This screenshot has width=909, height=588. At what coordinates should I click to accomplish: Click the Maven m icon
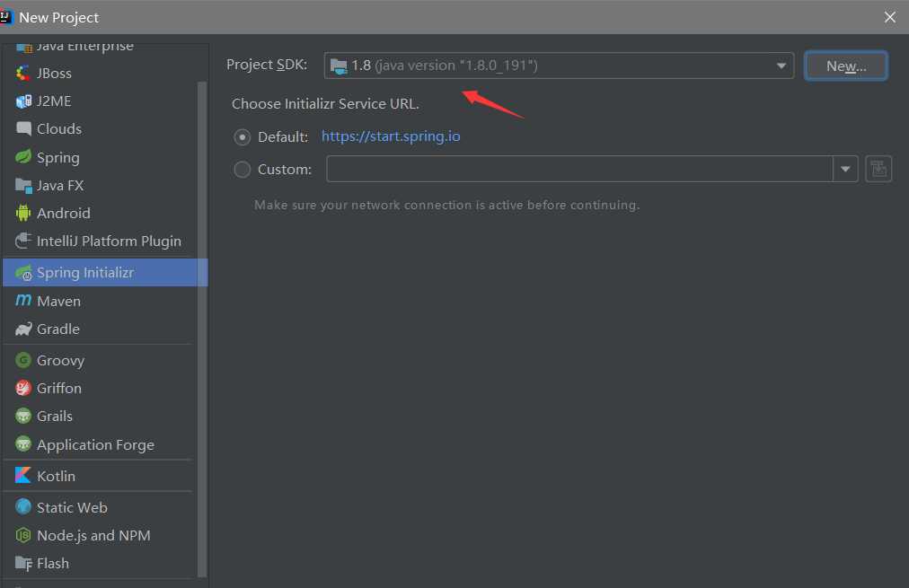pyautogui.click(x=23, y=300)
